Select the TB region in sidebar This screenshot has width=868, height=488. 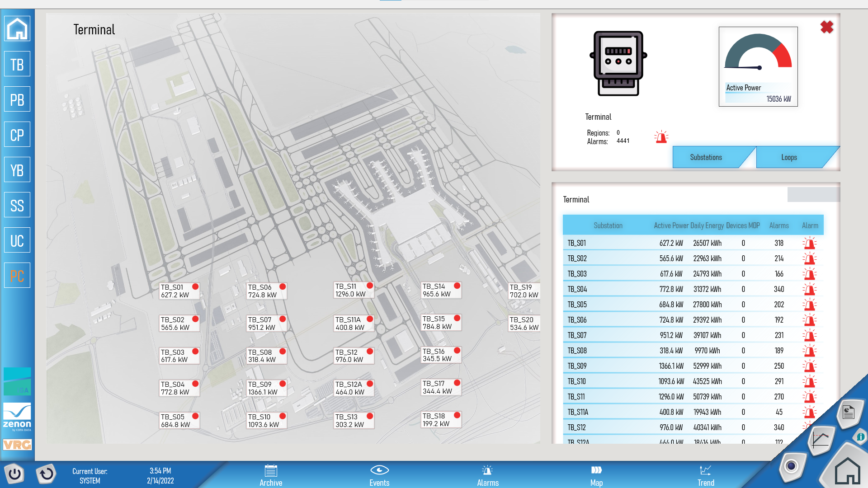17,64
